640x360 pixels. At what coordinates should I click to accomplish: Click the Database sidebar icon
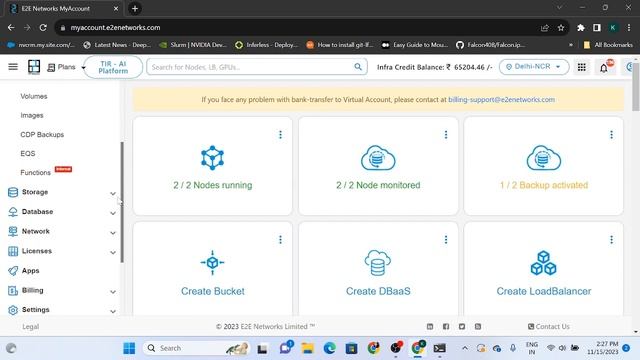click(x=13, y=212)
